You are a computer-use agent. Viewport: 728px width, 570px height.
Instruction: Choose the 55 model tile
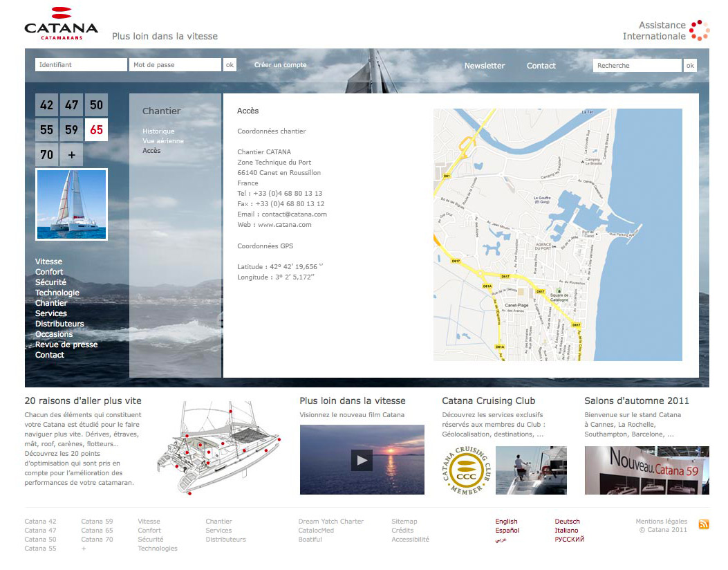(46, 129)
